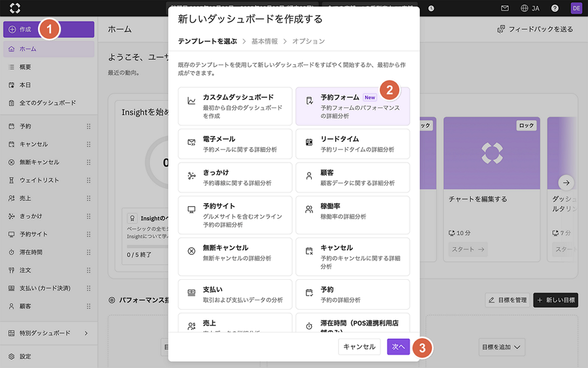Click the 支払い (カード決済) sidebar icon
Viewport: 588px width, 368px height.
pyautogui.click(x=11, y=288)
